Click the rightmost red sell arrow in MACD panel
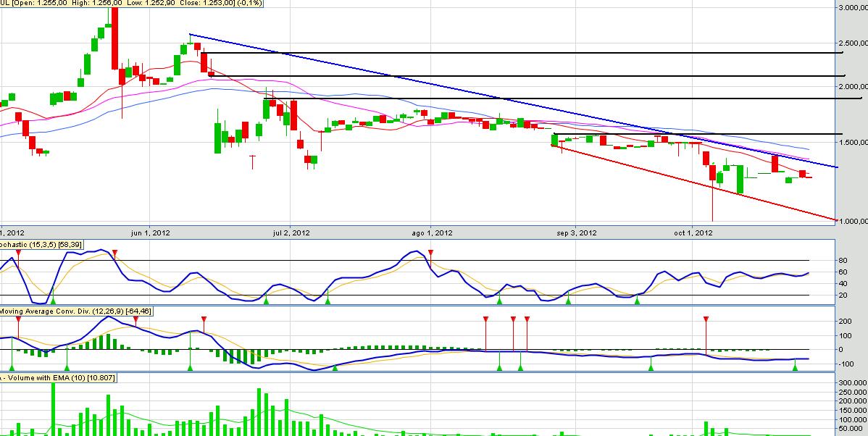This screenshot has width=868, height=436. [706, 319]
